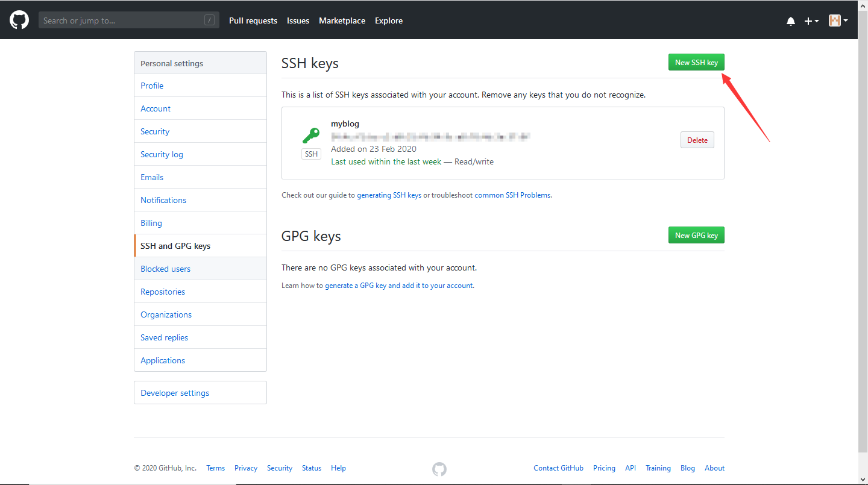The height and width of the screenshot is (485, 868).
Task: Open Explore in top nav
Action: (389, 20)
